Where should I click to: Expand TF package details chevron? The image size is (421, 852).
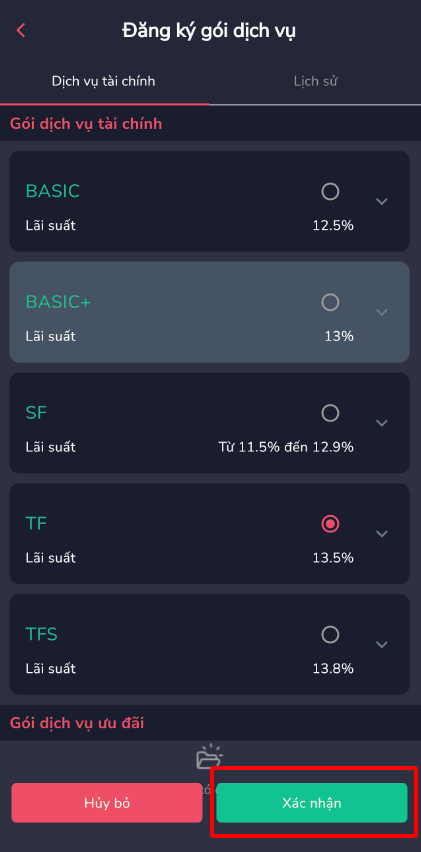point(382,534)
